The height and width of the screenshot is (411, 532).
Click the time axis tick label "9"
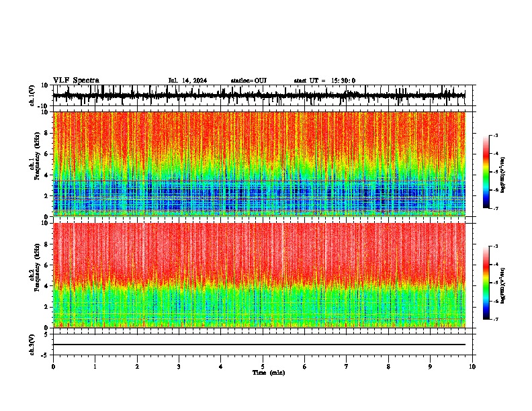[x=430, y=367]
